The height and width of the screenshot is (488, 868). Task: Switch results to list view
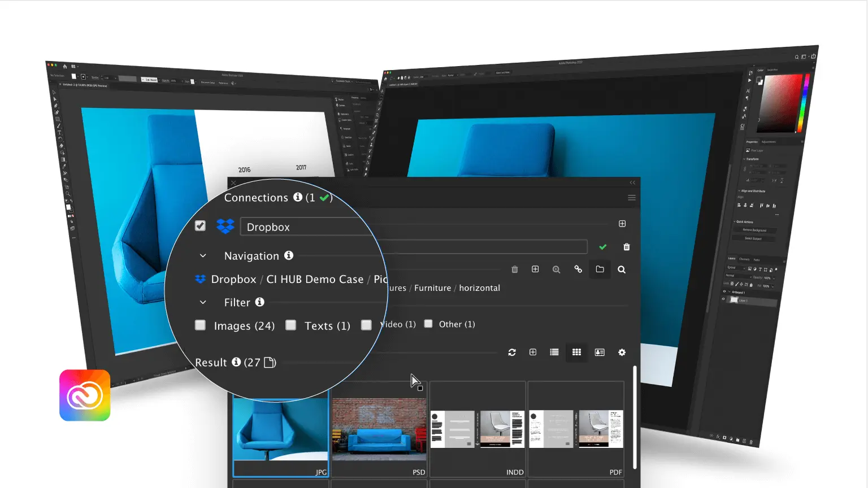(x=554, y=352)
